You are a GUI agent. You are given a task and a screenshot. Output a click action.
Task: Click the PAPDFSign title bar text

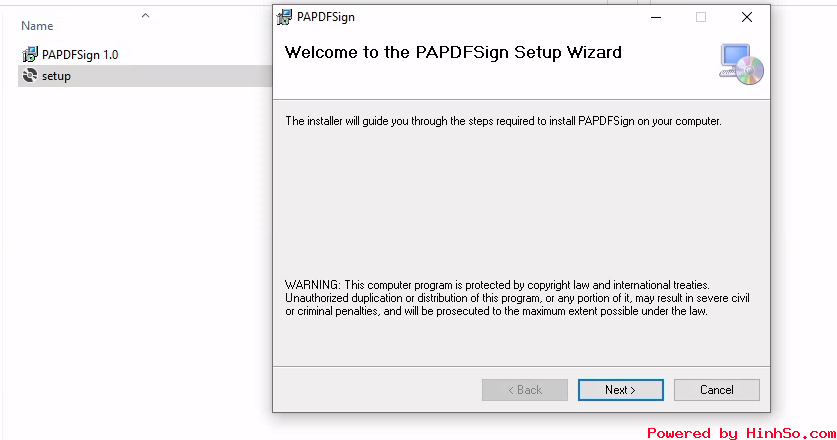[x=326, y=17]
